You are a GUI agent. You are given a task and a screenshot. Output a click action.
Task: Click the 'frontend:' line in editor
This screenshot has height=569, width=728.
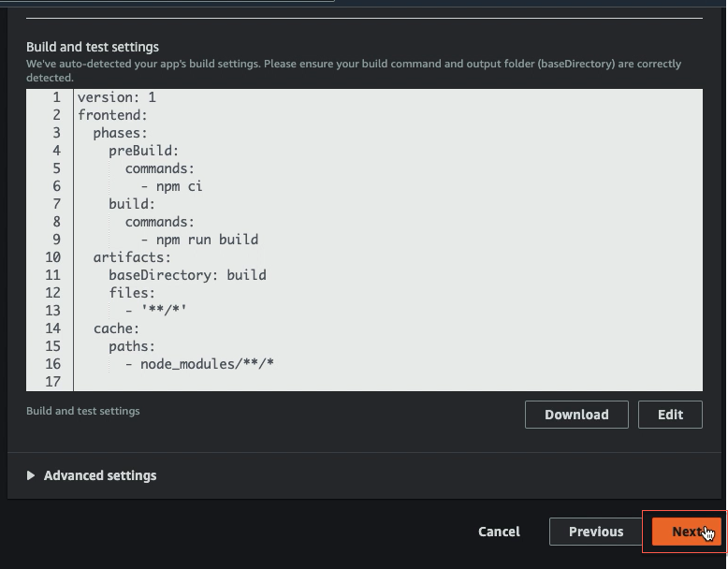click(x=112, y=115)
